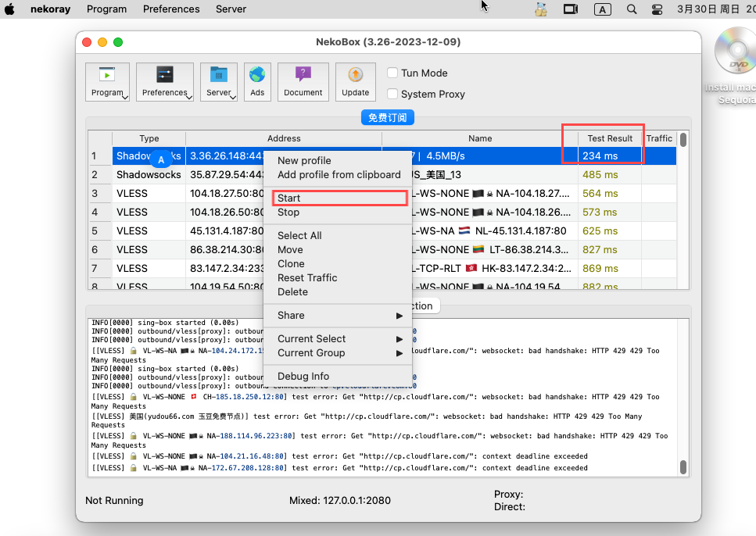The image size is (756, 536).
Task: Click the screen mirroring menu bar icon
Action: click(571, 9)
